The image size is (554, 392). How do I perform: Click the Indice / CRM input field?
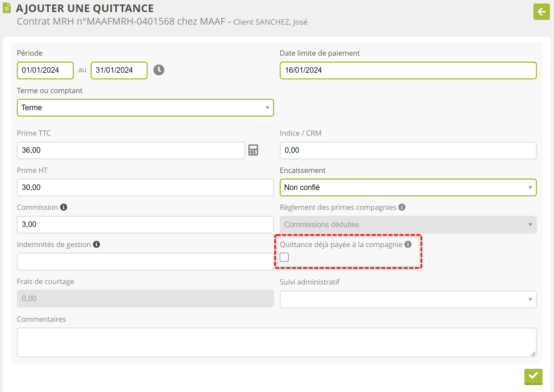pyautogui.click(x=408, y=150)
